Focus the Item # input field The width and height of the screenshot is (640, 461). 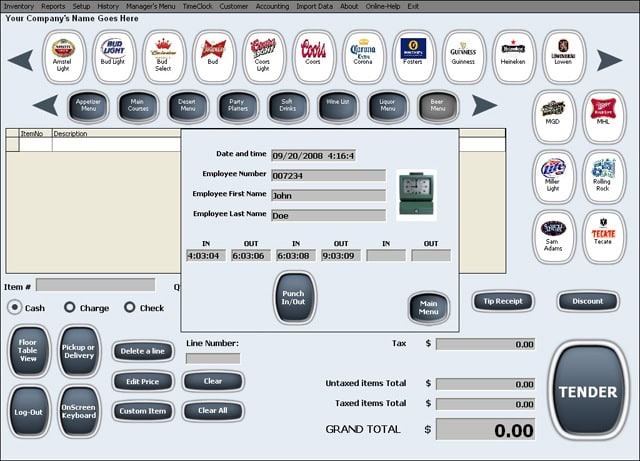coord(96,285)
